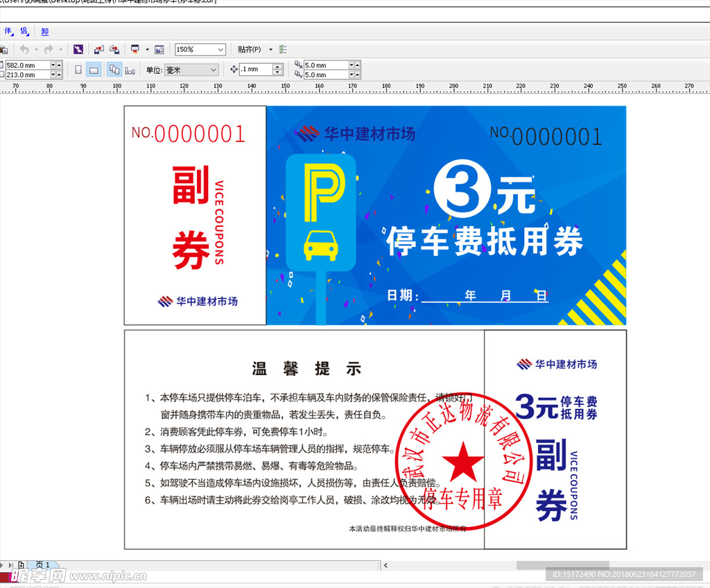Viewport: 710px width, 588px height.
Task: Click the duplicate X distance 5.0 mm field
Action: (326, 65)
